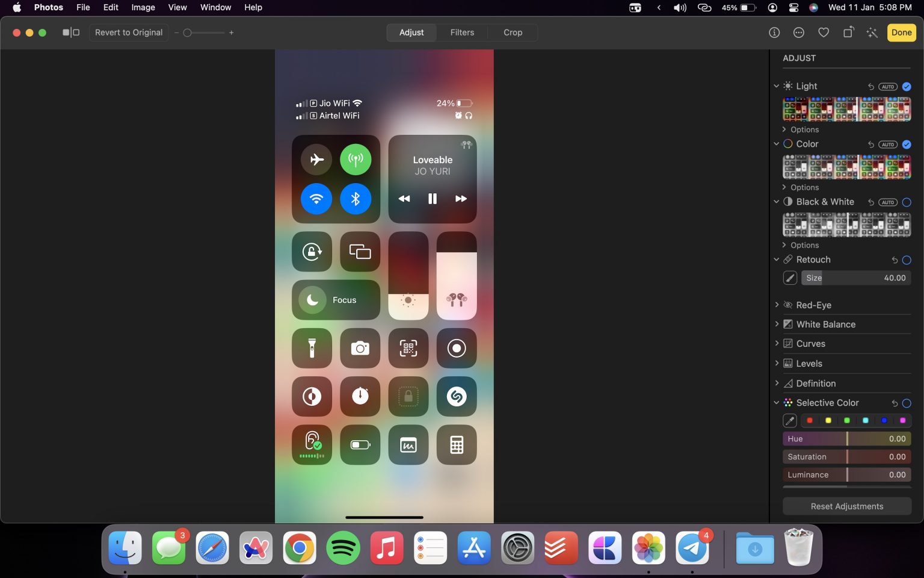This screenshot has height=578, width=924.
Task: Mark the photo as favorite
Action: (824, 33)
